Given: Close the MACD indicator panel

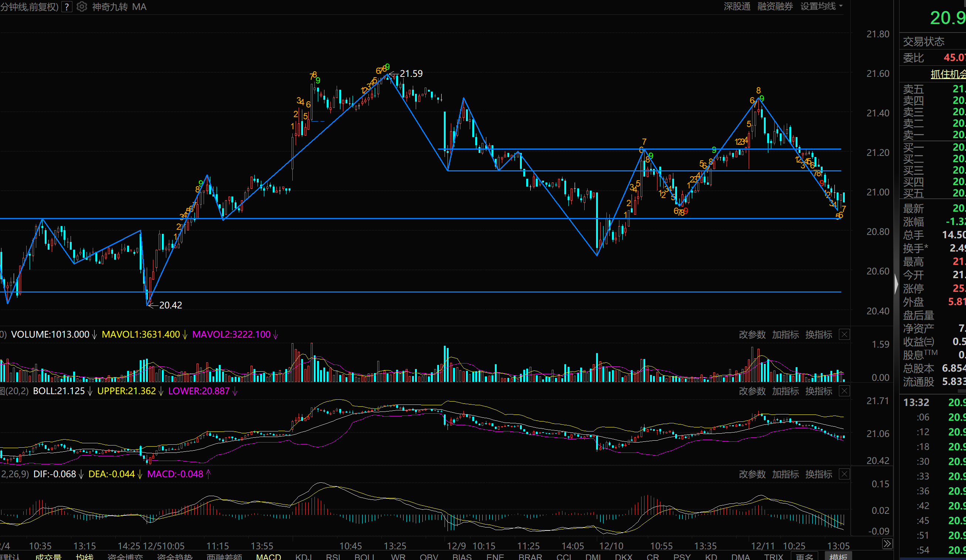Looking at the screenshot, I should click(844, 475).
